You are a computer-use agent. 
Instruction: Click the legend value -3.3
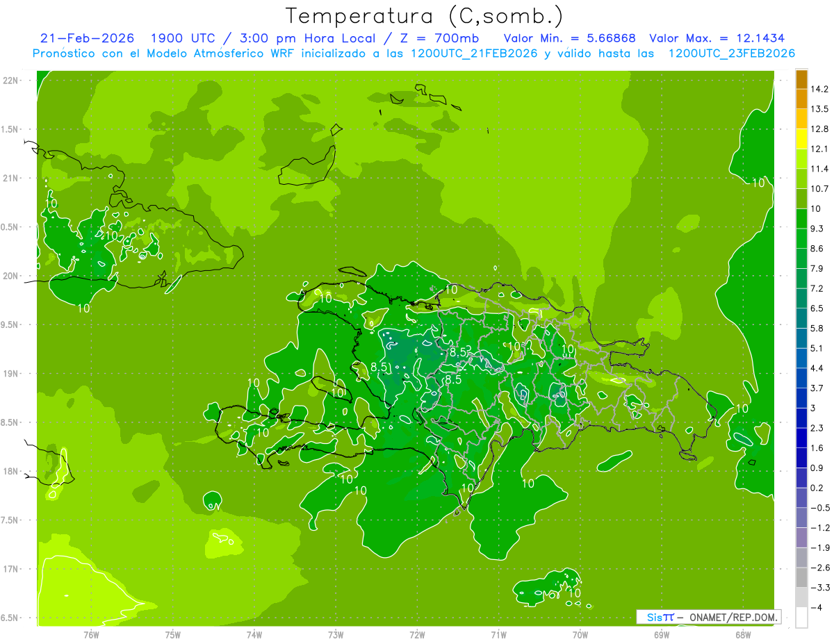820,588
